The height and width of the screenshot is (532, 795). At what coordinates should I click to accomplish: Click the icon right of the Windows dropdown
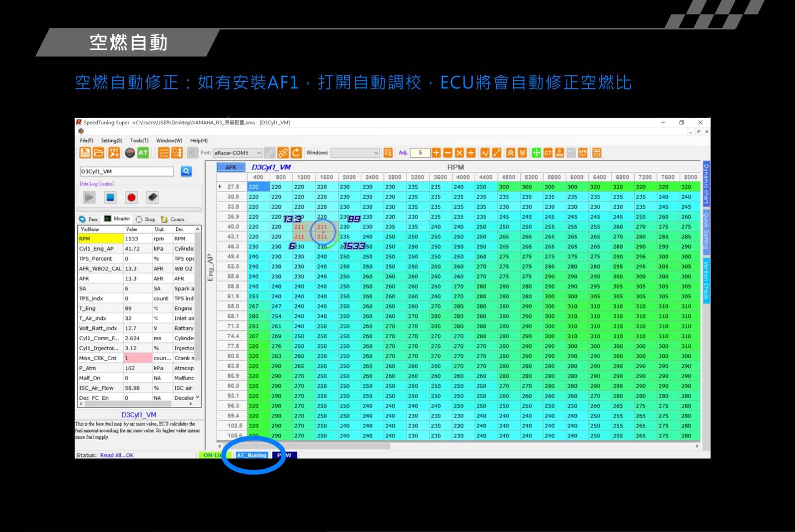point(389,153)
